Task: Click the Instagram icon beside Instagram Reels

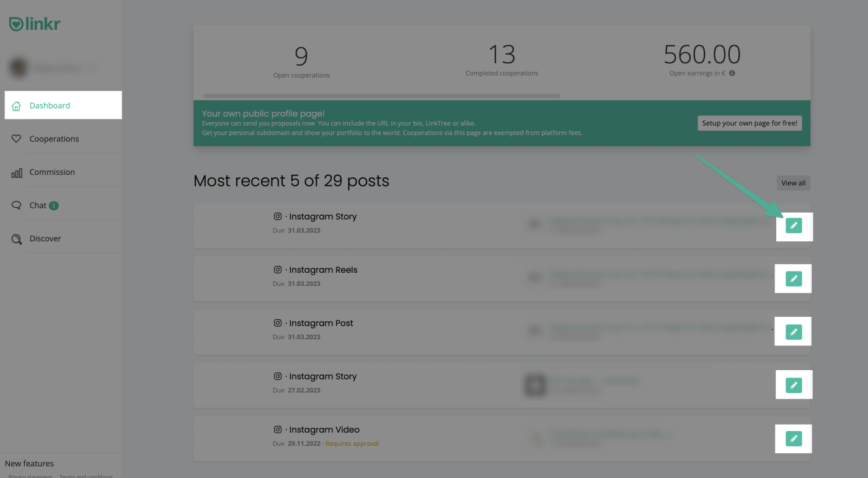Action: point(278,270)
